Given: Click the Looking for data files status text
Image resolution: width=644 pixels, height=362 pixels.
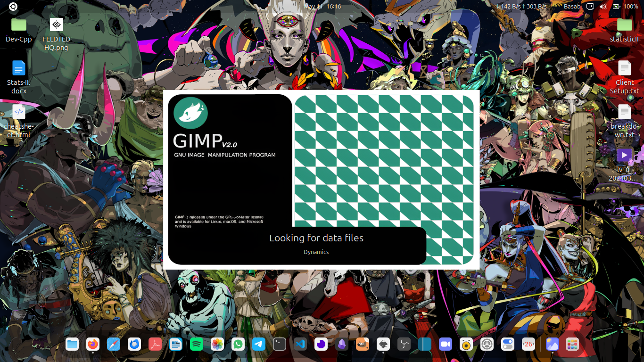Looking at the screenshot, I should 316,238.
